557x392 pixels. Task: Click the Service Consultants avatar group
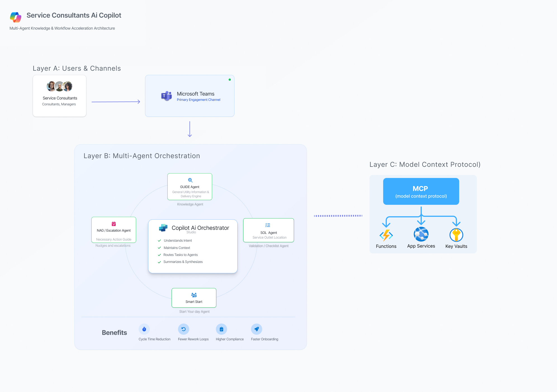tap(60, 86)
